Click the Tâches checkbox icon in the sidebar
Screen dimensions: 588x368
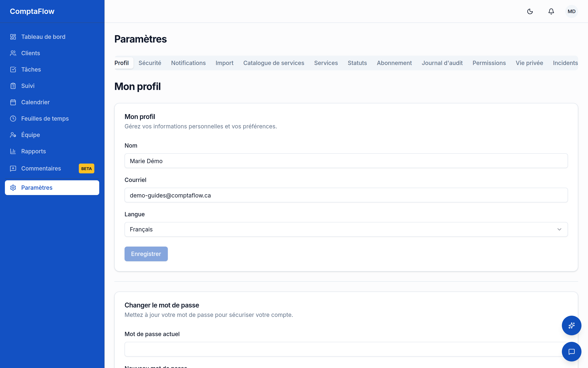coord(13,69)
